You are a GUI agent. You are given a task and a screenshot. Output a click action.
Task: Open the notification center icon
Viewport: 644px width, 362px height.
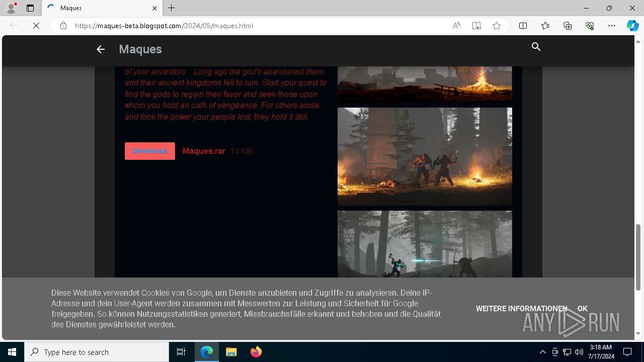(x=627, y=352)
